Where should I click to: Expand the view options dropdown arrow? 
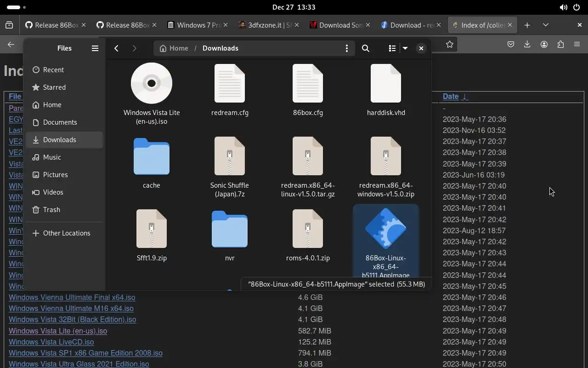click(405, 48)
